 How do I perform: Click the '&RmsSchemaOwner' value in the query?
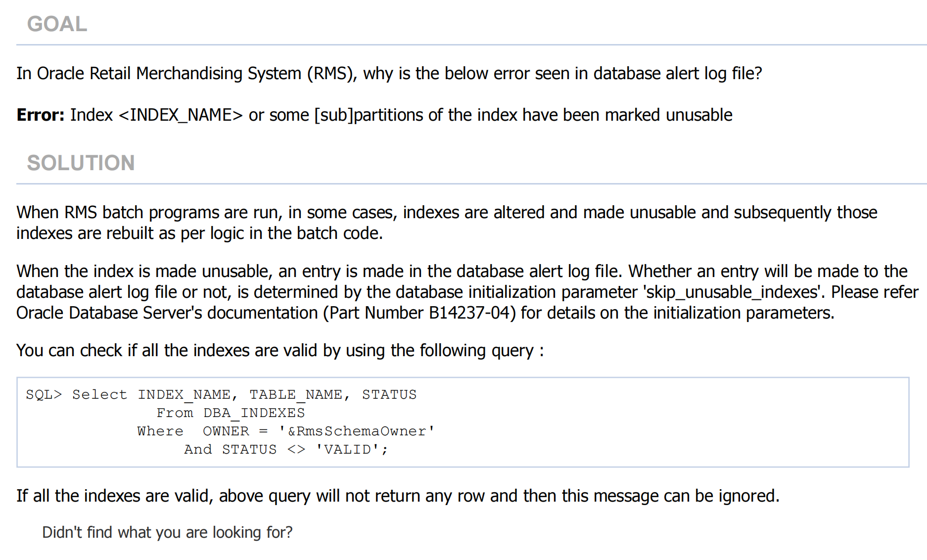(x=356, y=431)
